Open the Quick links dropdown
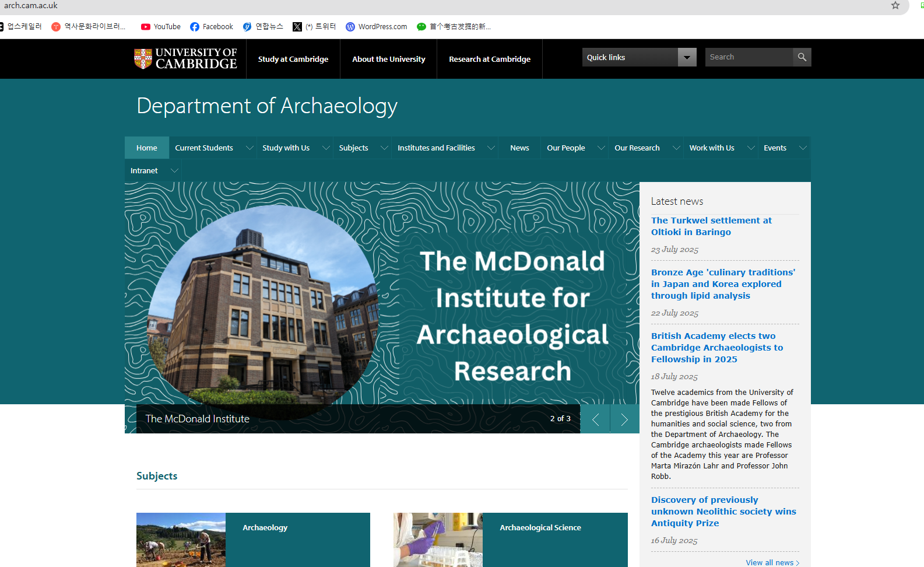 [640, 57]
